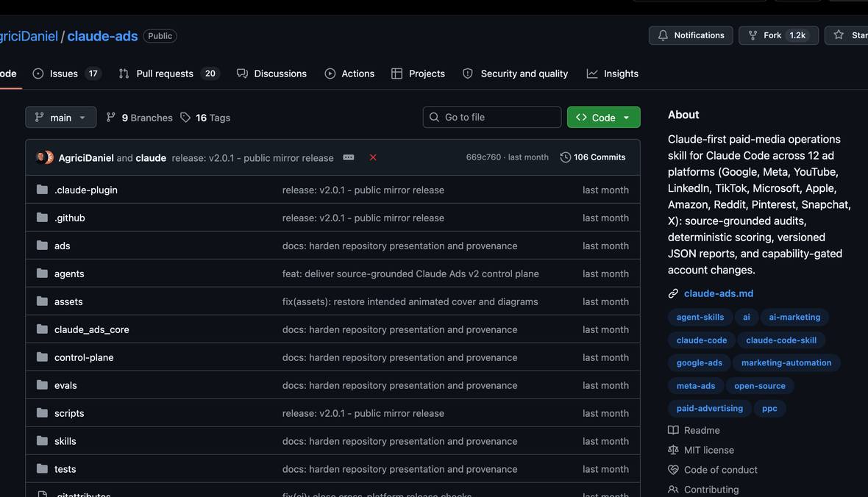The width and height of the screenshot is (868, 497).
Task: View the 16 Tags list
Action: [x=205, y=118]
